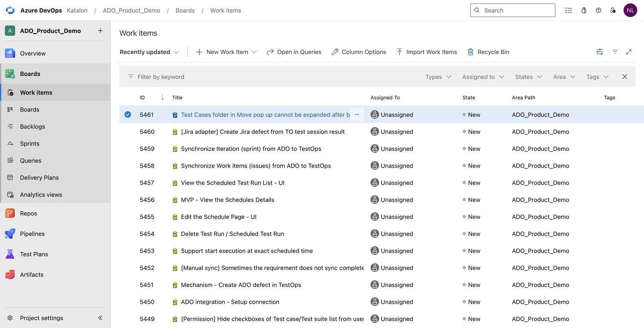Click the Backlogs sidebar icon

pyautogui.click(x=10, y=126)
